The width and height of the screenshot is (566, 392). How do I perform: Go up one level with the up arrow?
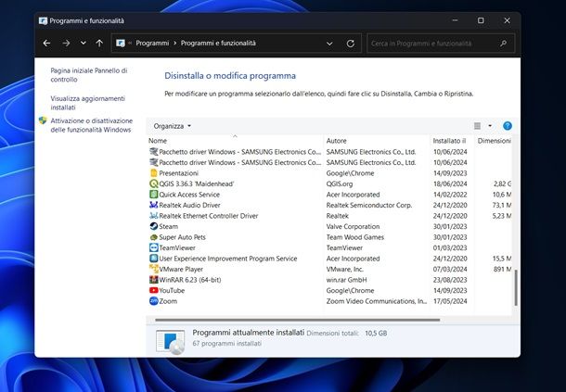click(99, 44)
